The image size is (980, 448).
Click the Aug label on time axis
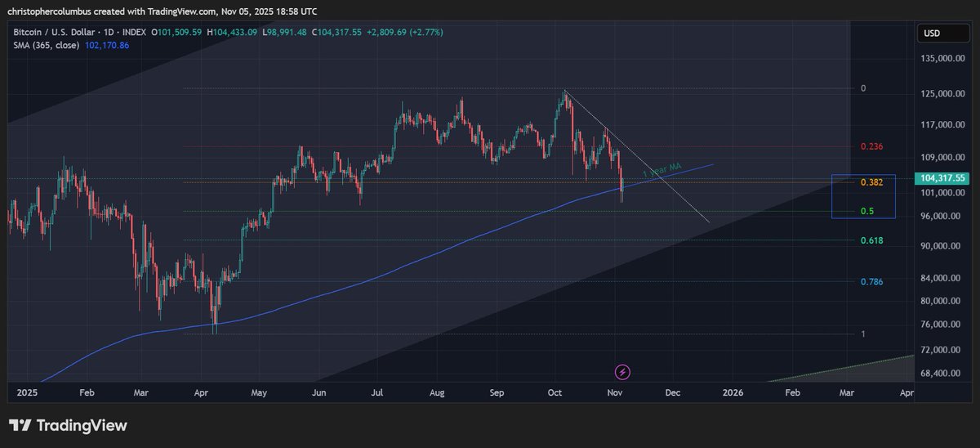(x=437, y=393)
